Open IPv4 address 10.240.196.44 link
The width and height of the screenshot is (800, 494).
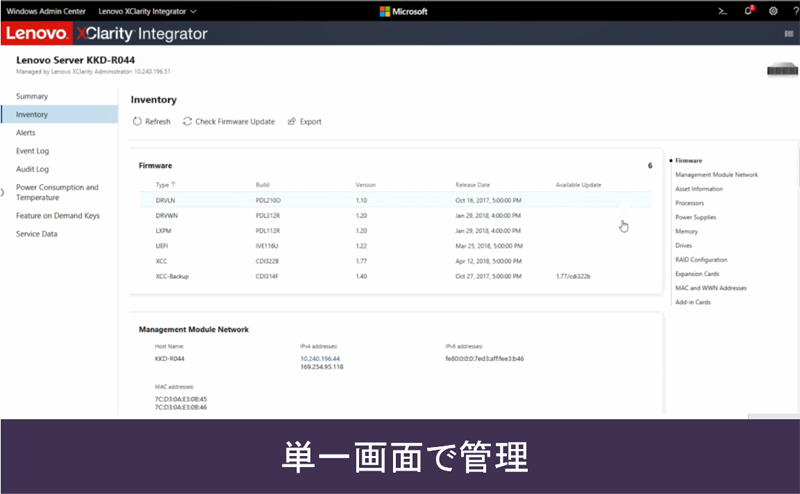pos(320,359)
